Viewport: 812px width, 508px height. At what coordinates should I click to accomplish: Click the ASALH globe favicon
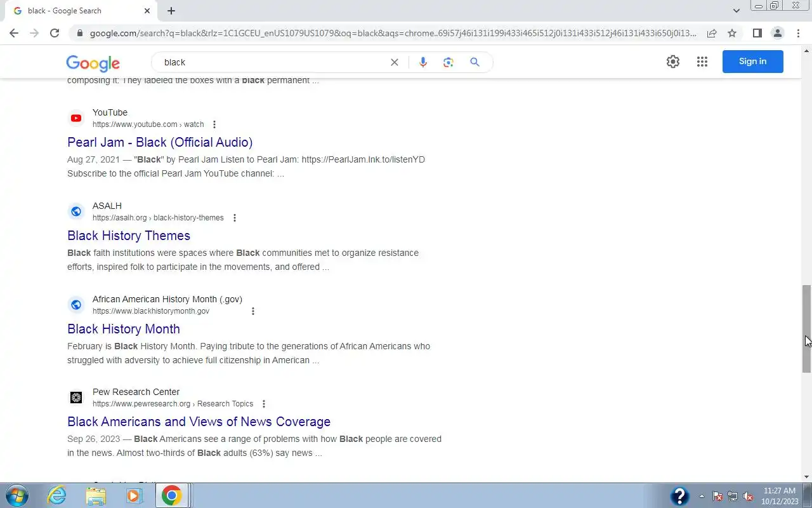76,211
